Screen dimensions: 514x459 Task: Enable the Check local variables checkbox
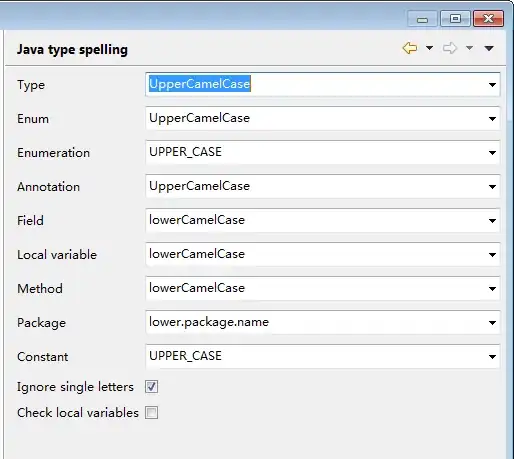(x=151, y=413)
